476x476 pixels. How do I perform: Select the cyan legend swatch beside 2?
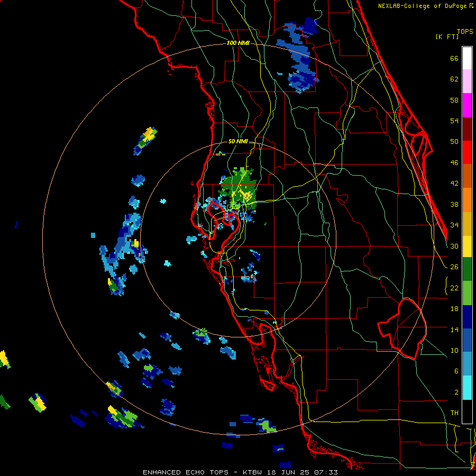[467, 388]
